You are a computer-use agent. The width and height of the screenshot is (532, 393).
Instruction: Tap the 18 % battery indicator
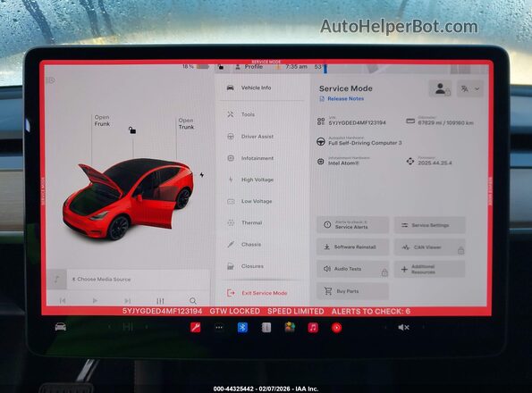[x=196, y=66]
